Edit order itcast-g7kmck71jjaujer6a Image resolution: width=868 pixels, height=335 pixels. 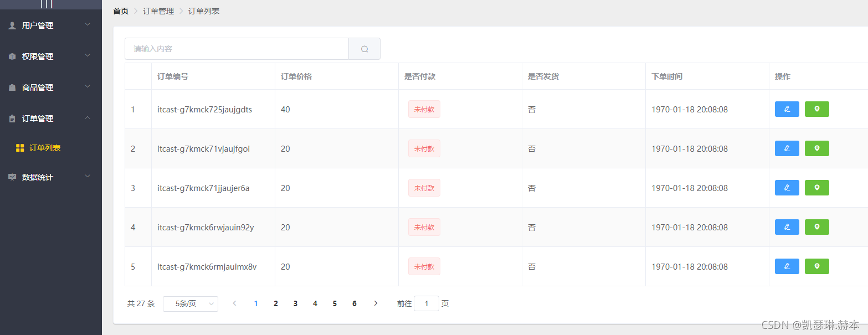(x=787, y=188)
